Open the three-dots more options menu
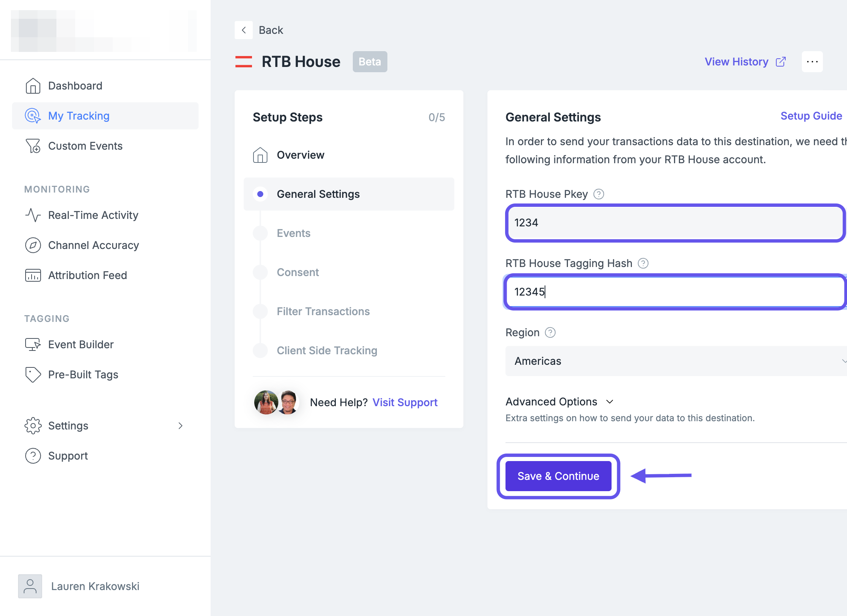847x616 pixels. (x=812, y=62)
